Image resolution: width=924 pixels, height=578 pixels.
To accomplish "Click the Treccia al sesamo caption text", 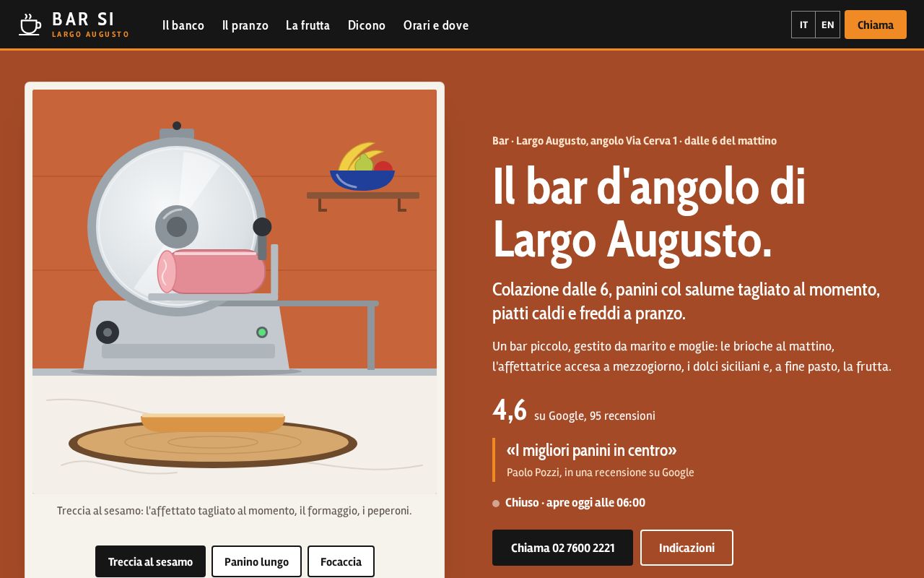I will pos(235,511).
